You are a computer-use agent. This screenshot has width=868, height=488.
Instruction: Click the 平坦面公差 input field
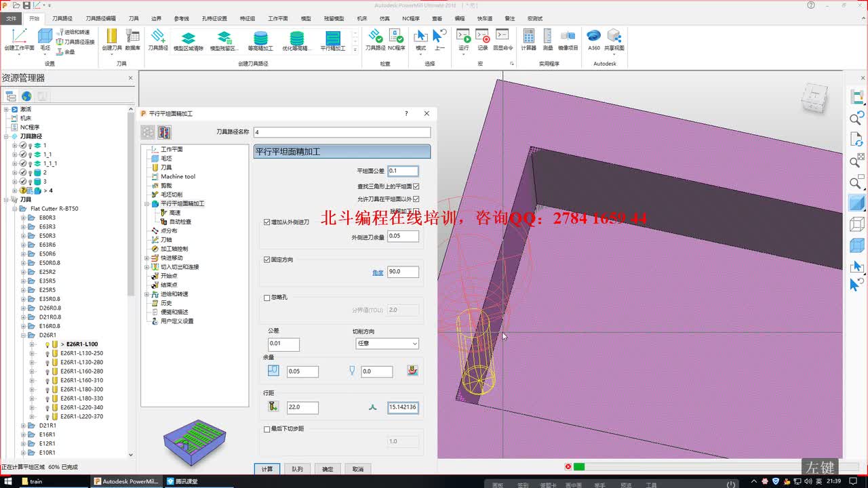(403, 171)
